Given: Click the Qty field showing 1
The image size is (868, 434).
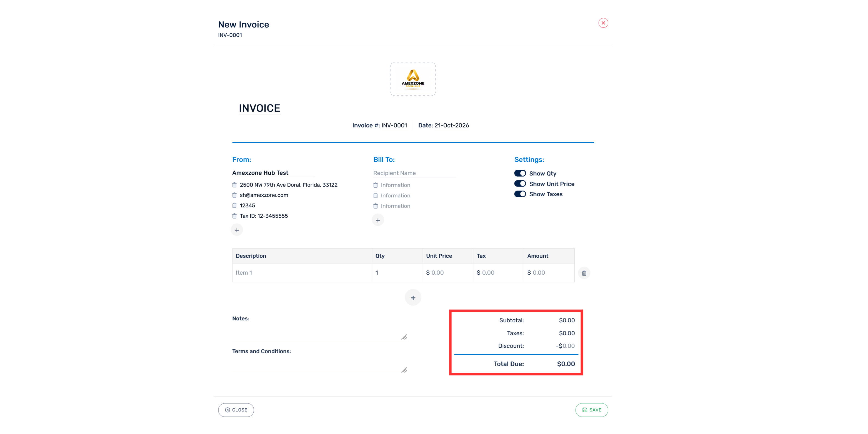Looking at the screenshot, I should click(397, 273).
